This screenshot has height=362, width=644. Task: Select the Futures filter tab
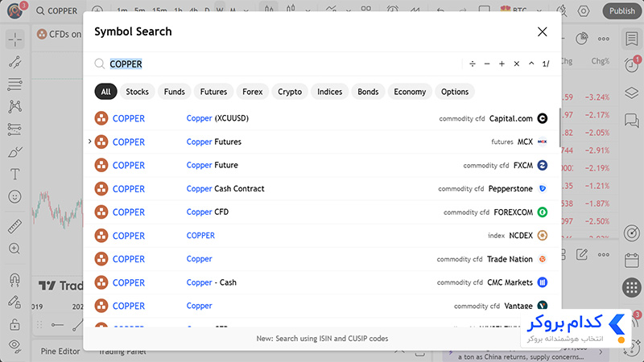click(213, 92)
